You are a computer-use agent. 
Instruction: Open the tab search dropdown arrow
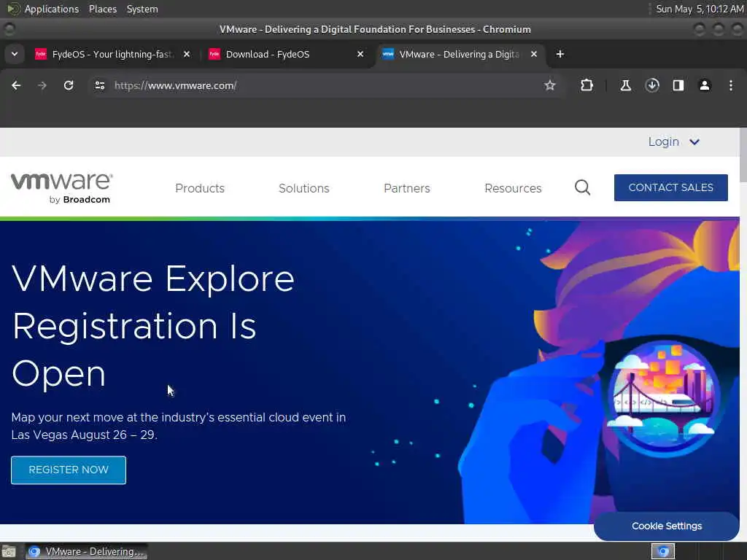(x=15, y=54)
